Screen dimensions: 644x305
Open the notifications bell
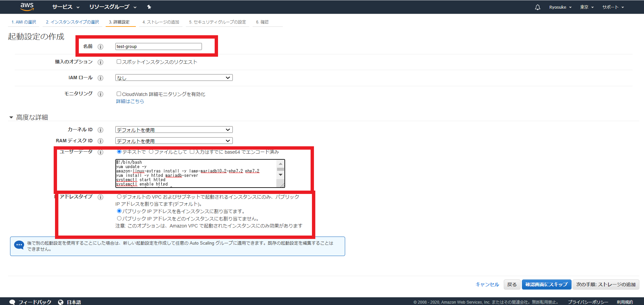pyautogui.click(x=538, y=7)
